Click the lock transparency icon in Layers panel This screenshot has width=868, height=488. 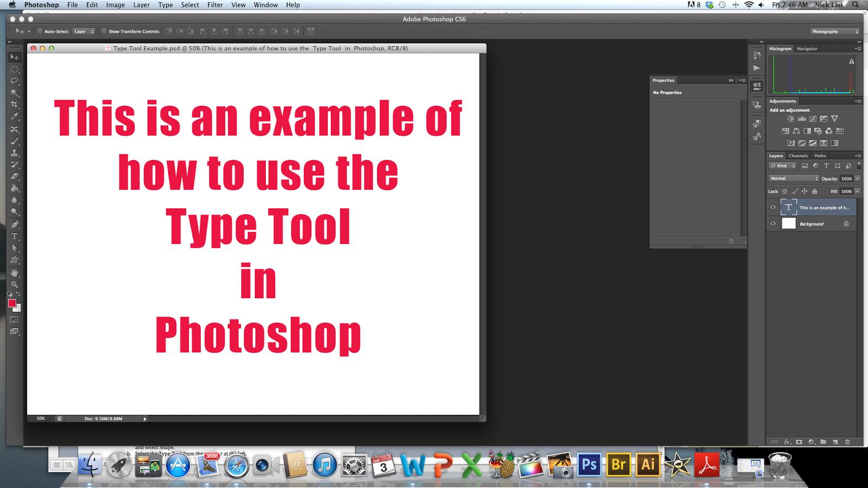[785, 191]
